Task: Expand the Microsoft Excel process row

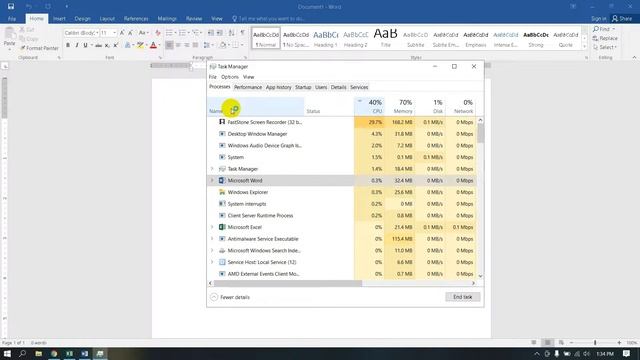Action: [x=212, y=227]
